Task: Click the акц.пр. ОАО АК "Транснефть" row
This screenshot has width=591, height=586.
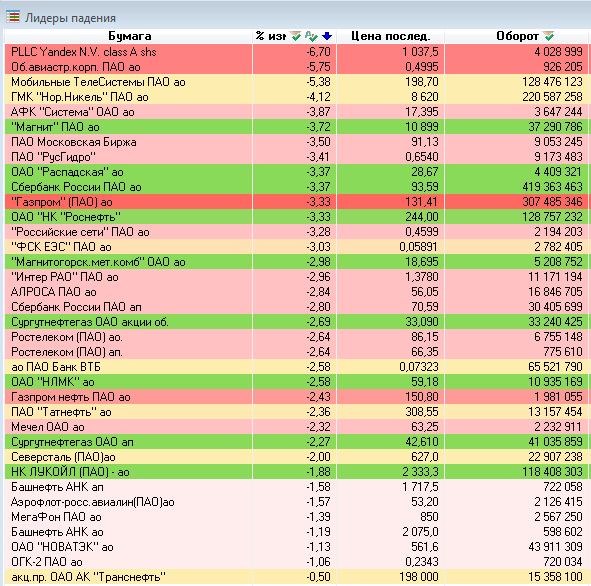Action: pyautogui.click(x=296, y=577)
